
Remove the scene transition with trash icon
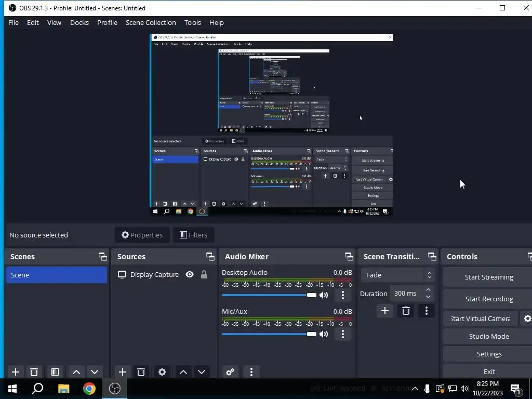[x=406, y=311]
